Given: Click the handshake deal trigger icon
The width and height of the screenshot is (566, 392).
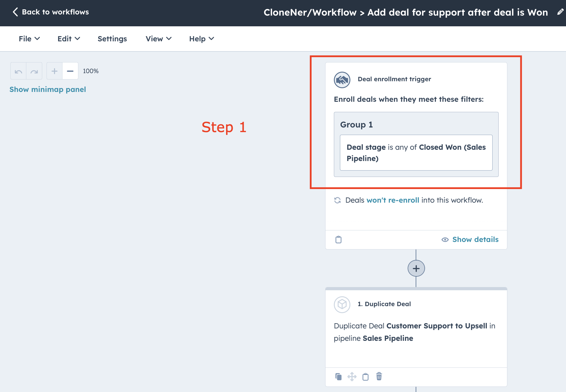Looking at the screenshot, I should pyautogui.click(x=342, y=80).
